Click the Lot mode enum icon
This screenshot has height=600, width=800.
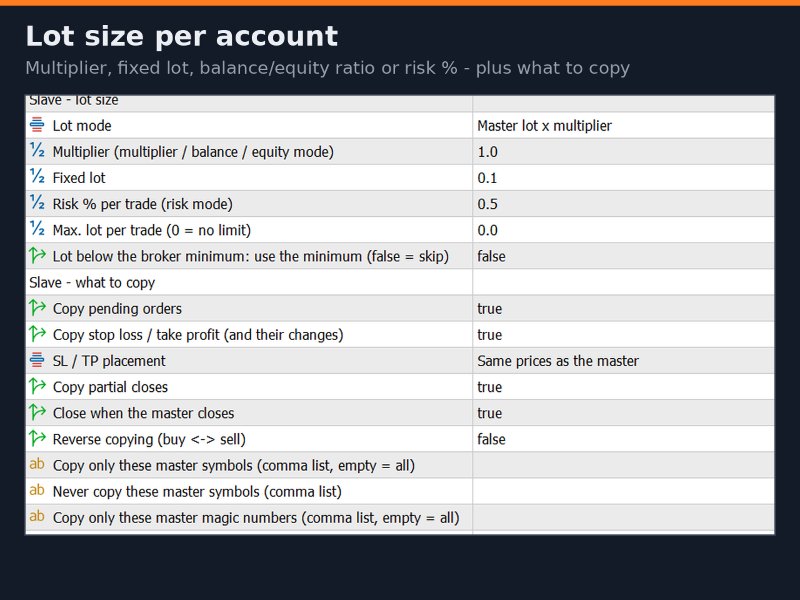[x=37, y=124]
